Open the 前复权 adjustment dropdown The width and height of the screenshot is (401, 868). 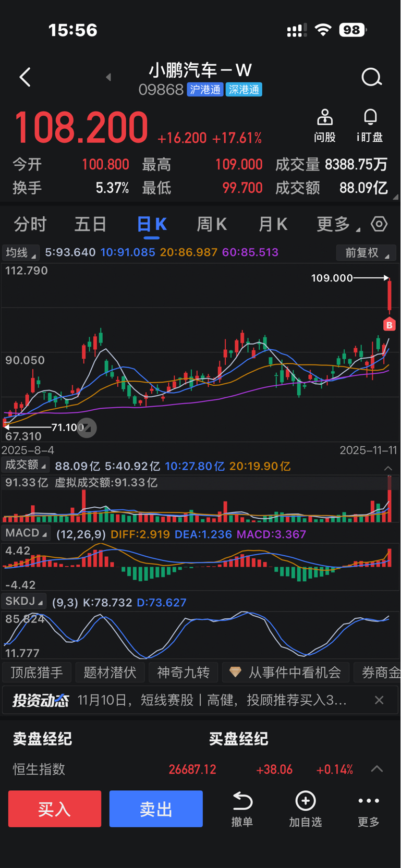pos(366,253)
